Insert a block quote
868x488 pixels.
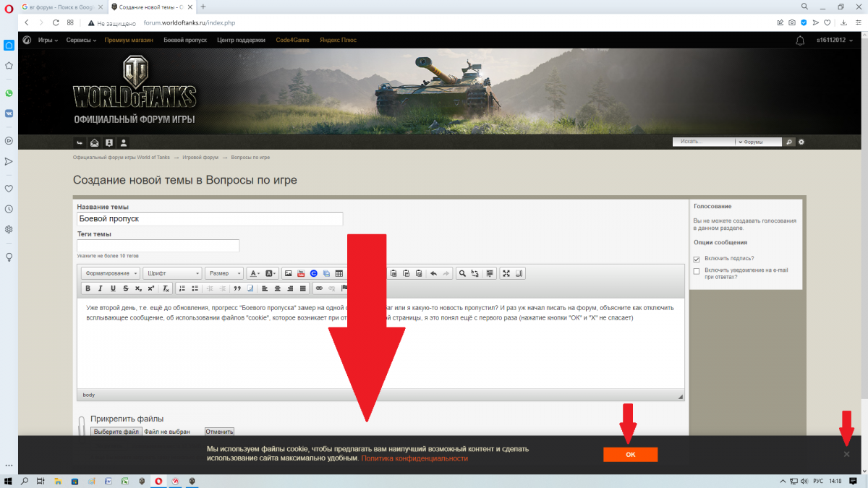point(236,288)
